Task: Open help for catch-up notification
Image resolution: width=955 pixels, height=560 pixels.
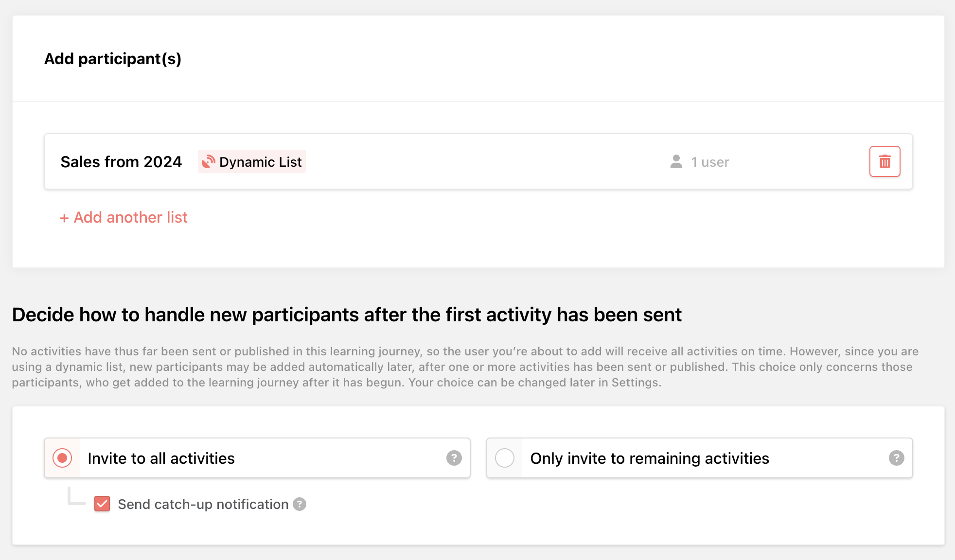Action: (x=300, y=504)
